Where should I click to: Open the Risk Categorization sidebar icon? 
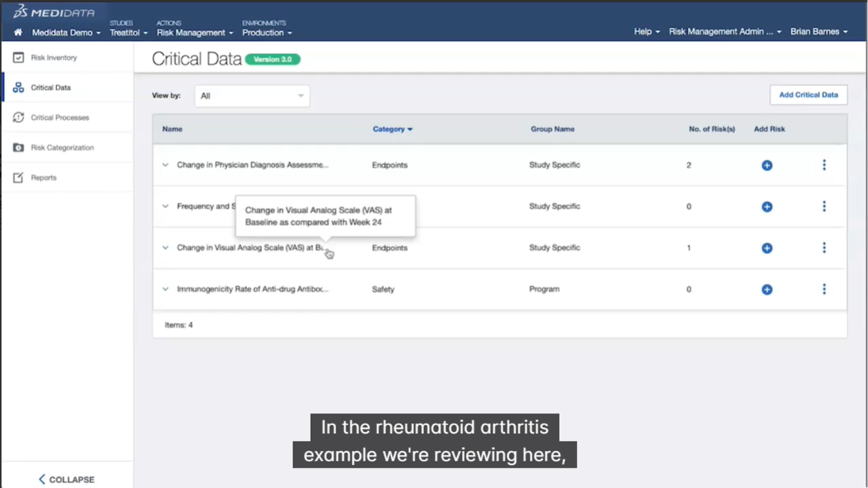point(19,147)
